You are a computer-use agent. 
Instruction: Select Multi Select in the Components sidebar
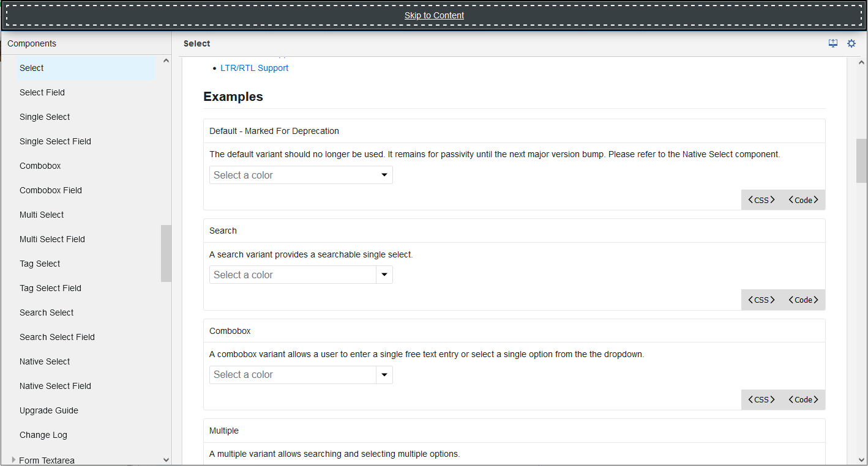42,215
